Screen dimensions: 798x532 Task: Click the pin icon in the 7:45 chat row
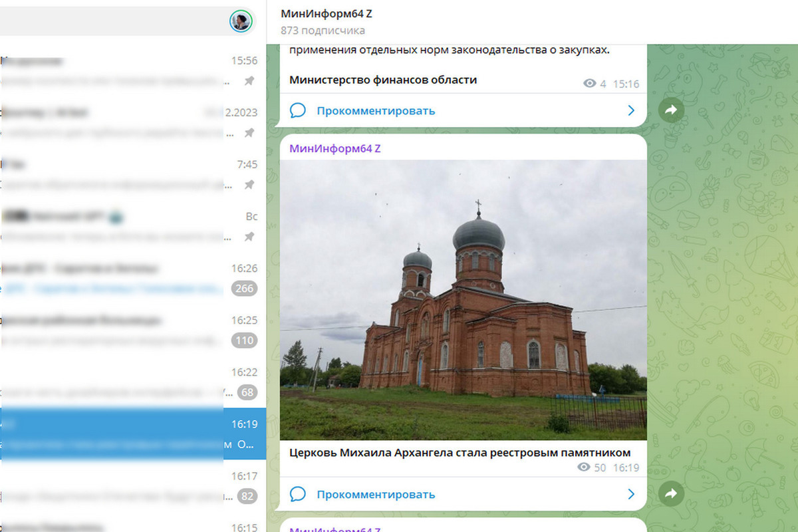(x=249, y=184)
